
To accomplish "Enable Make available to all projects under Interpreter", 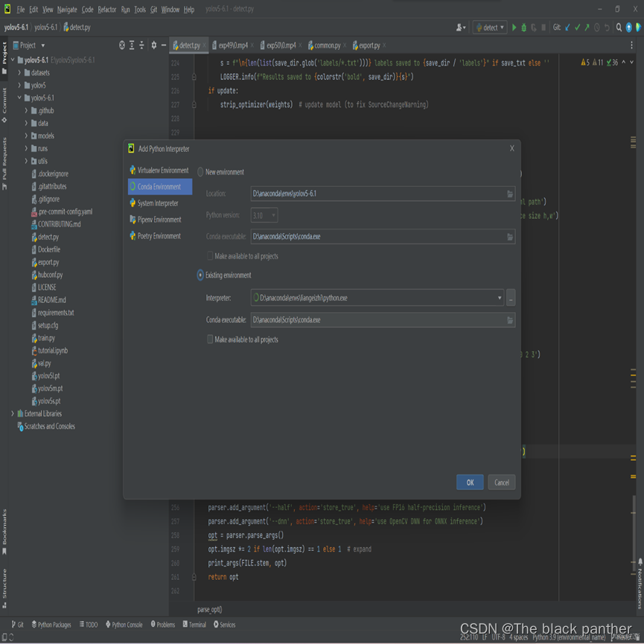I will coord(210,339).
